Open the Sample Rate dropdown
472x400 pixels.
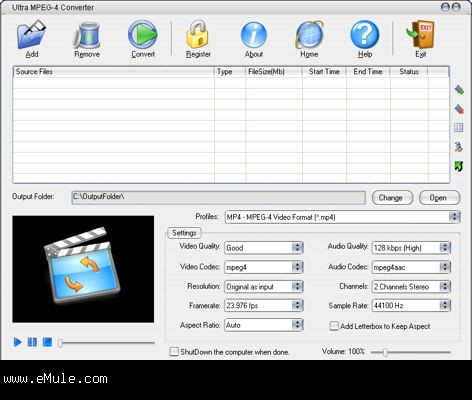[411, 305]
